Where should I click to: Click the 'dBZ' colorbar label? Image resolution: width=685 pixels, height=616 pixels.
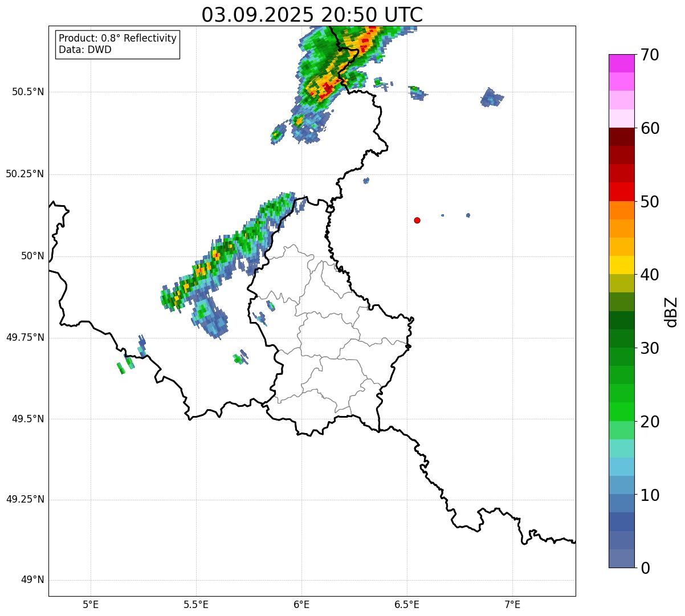(x=671, y=312)
